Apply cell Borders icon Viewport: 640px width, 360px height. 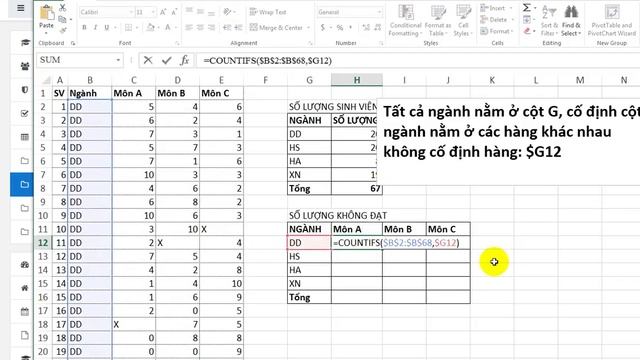click(129, 27)
